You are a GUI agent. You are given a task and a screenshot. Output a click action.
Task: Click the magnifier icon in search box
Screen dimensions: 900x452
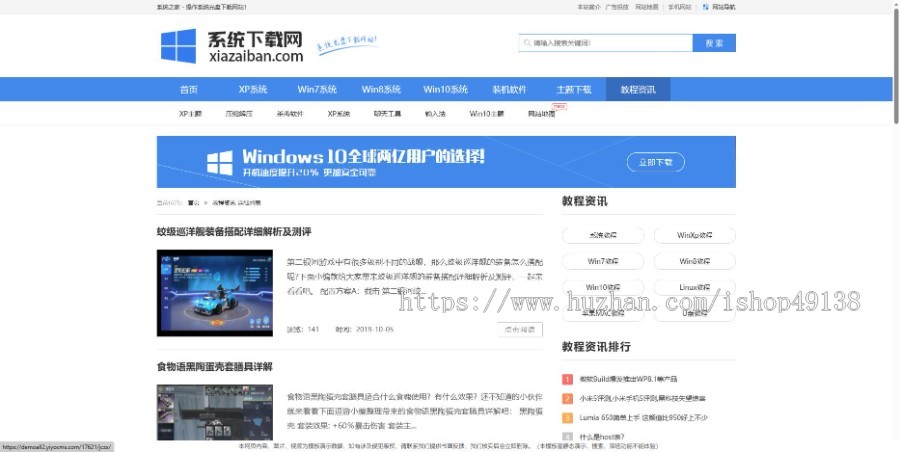[527, 43]
